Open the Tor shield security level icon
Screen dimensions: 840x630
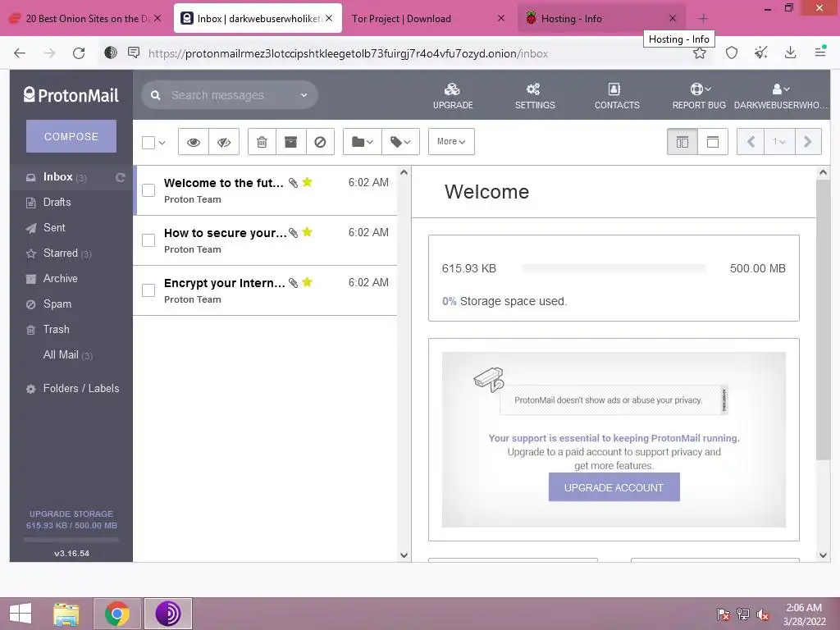click(731, 53)
